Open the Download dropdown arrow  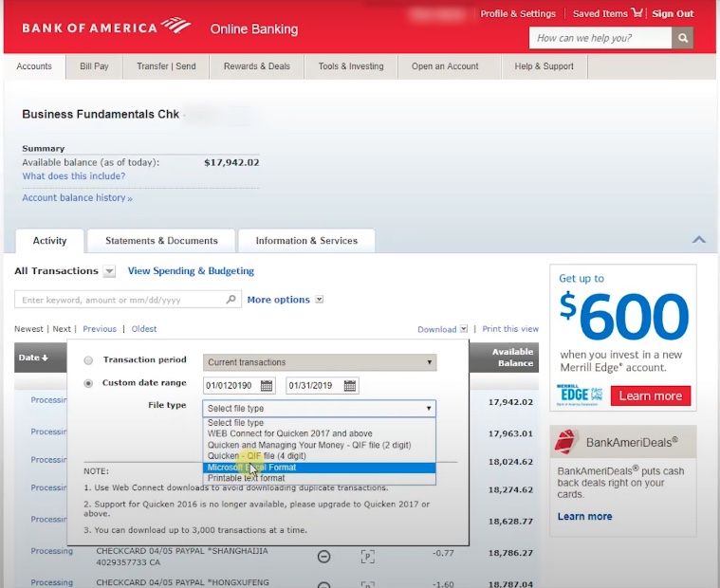(464, 329)
